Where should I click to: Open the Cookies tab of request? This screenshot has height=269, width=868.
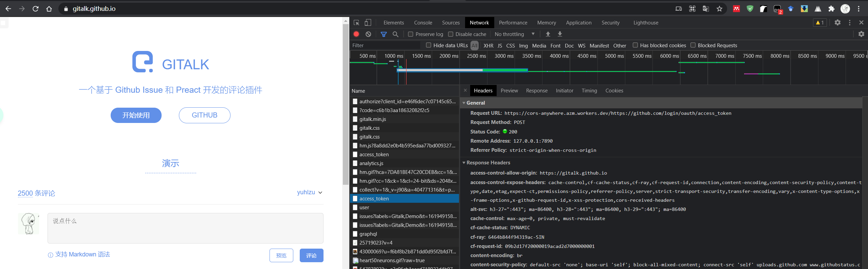pyautogui.click(x=614, y=91)
